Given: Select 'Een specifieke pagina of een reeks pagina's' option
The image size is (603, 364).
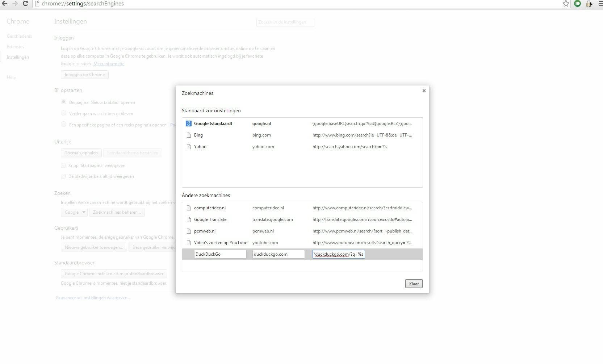Looking at the screenshot, I should point(64,125).
